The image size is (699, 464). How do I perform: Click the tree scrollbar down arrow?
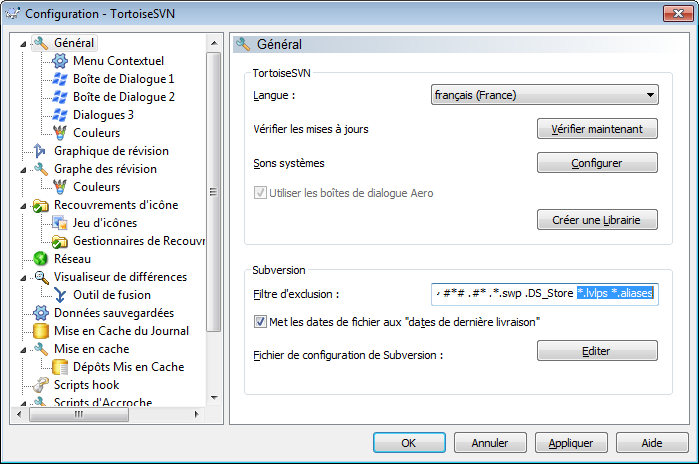214,398
